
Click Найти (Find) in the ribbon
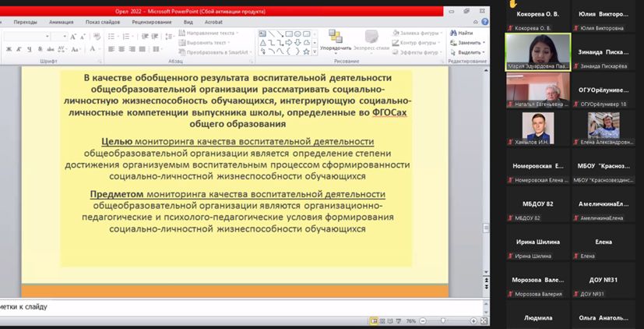point(461,33)
